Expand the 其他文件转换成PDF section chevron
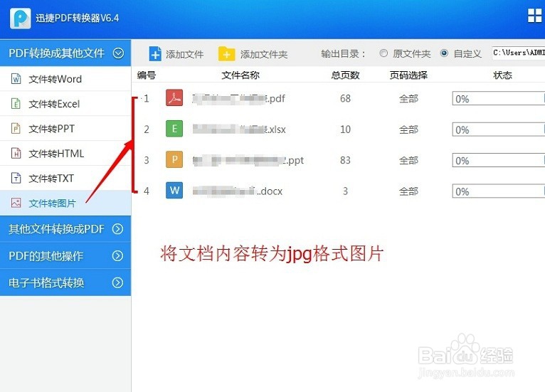Screen dimensions: 545x392 point(118,229)
